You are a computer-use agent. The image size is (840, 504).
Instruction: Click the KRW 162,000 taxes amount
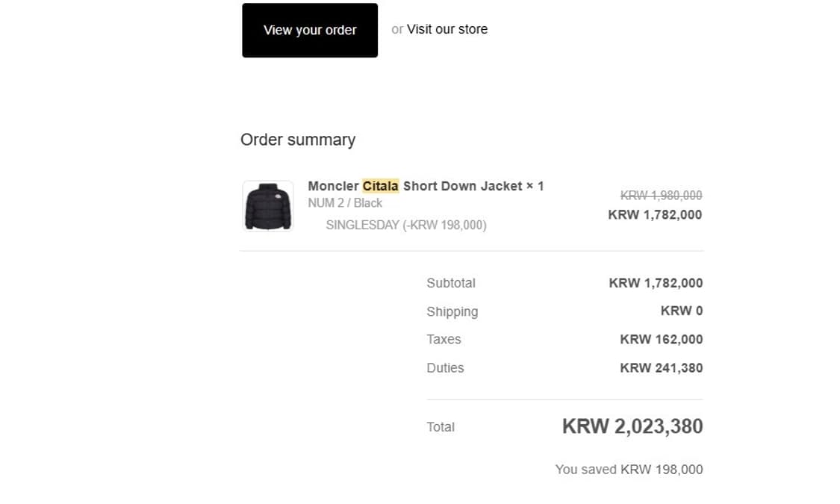(x=661, y=339)
